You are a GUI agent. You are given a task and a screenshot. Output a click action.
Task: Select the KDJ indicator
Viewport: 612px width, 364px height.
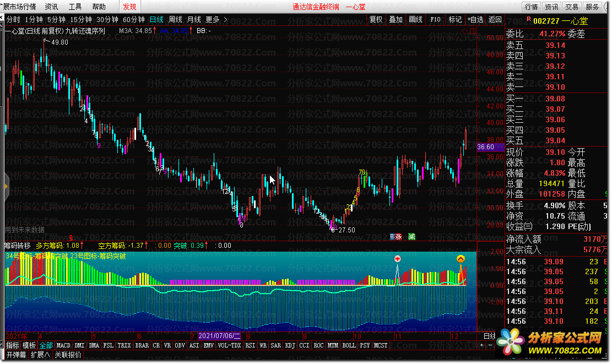(290, 345)
